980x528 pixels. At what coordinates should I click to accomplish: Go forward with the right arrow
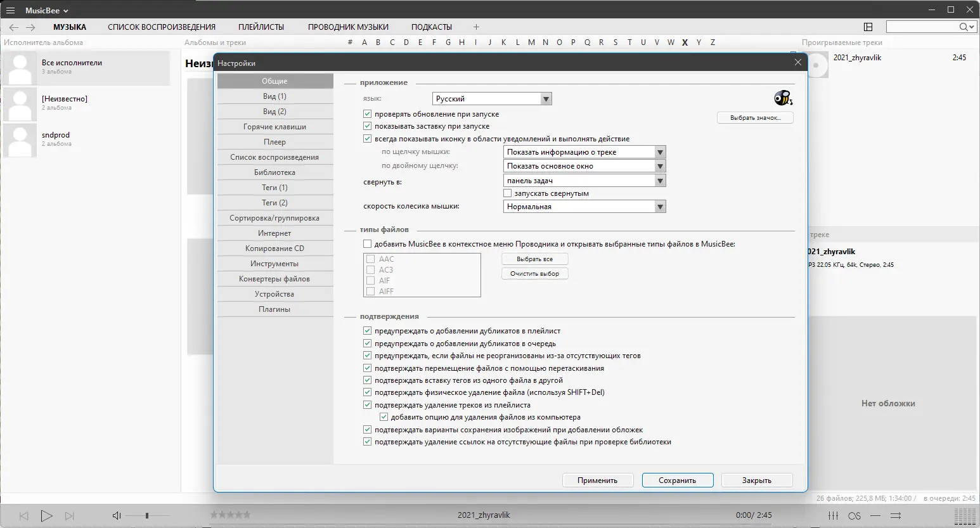(30, 27)
